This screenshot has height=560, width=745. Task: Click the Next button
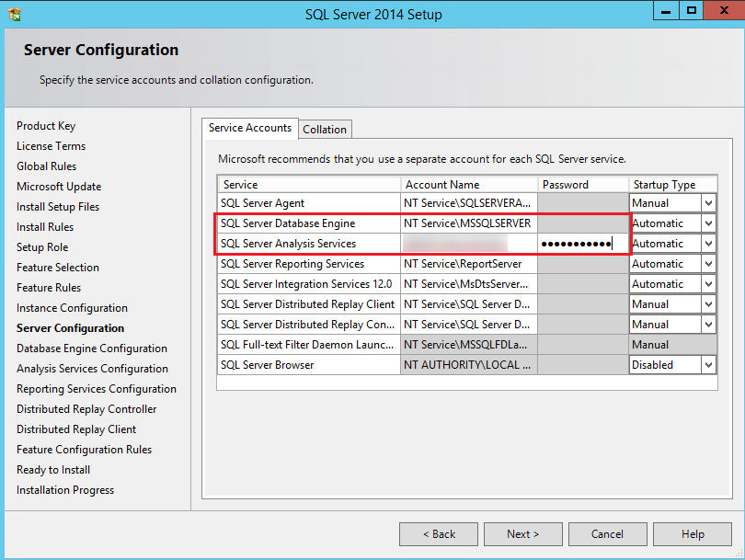coord(523,534)
